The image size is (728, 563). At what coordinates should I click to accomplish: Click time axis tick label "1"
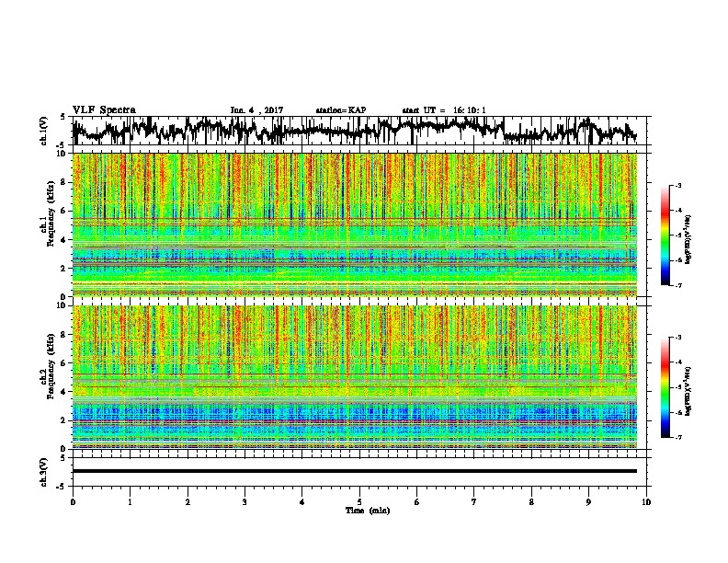pyautogui.click(x=130, y=502)
